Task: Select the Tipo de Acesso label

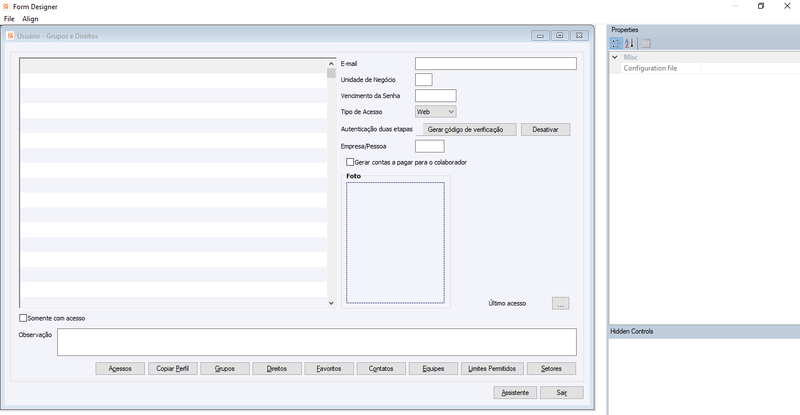Action: click(x=361, y=112)
